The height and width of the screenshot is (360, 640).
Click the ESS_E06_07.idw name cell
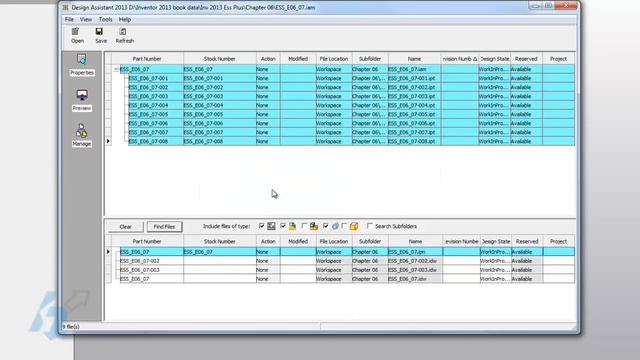click(x=415, y=279)
